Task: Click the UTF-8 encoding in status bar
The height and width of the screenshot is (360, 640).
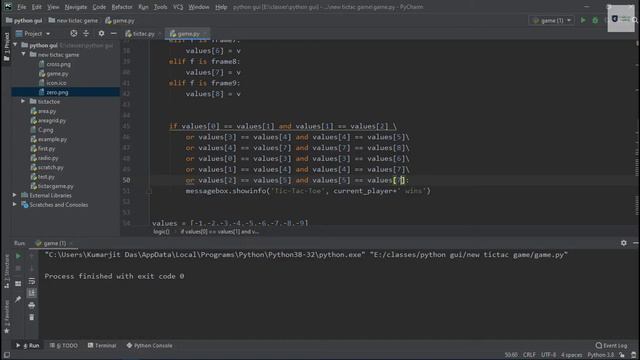Action: click(548, 355)
